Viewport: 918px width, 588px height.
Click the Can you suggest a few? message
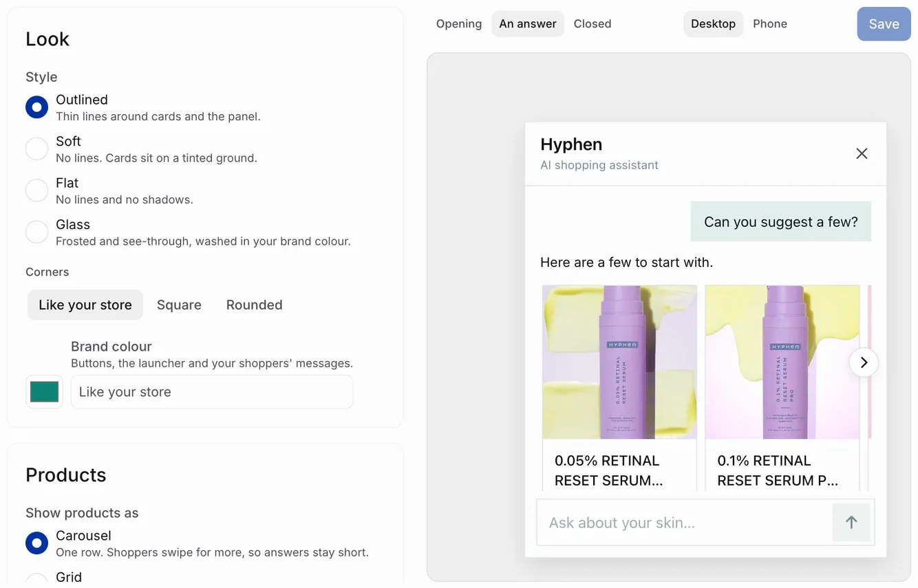(x=781, y=221)
